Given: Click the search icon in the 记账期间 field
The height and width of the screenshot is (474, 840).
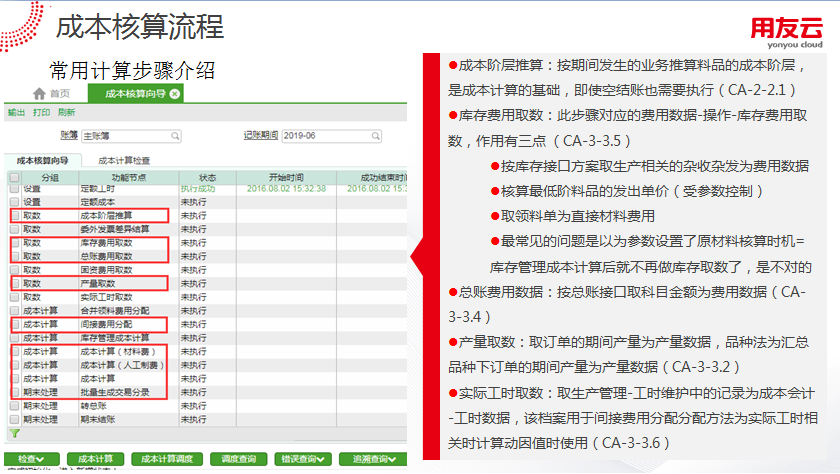Looking at the screenshot, I should [374, 135].
